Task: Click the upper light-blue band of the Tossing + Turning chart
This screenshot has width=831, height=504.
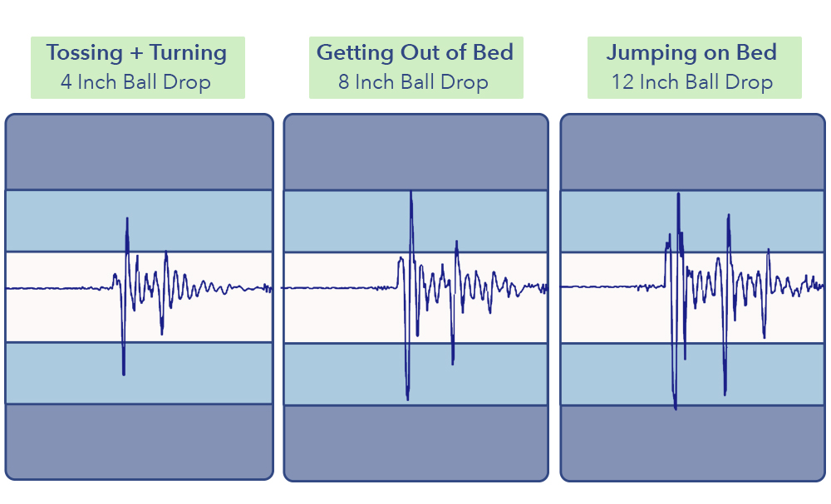Action: point(140,221)
